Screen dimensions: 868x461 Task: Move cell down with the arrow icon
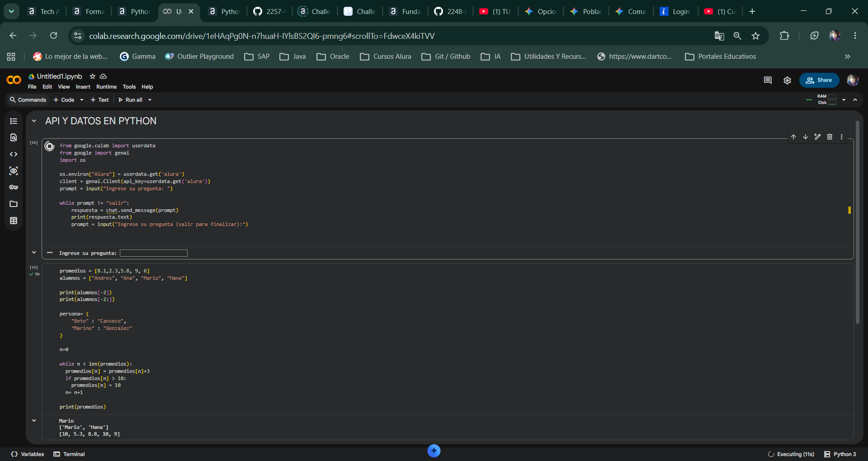point(806,136)
